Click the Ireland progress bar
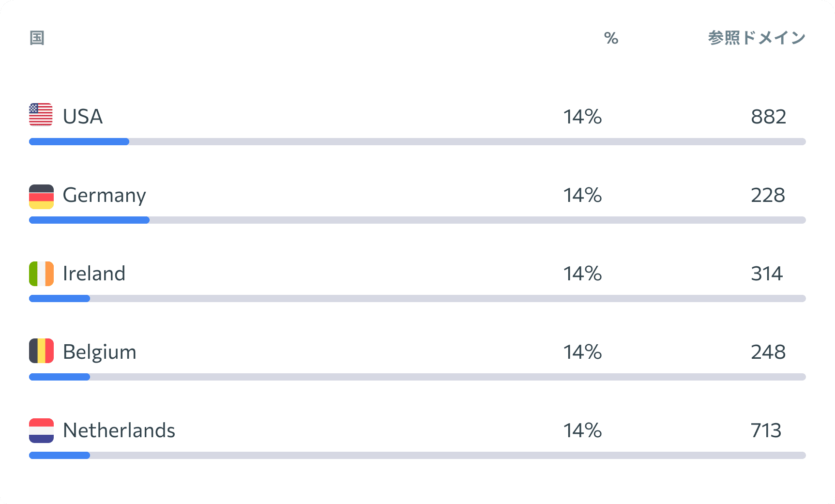 (417, 299)
